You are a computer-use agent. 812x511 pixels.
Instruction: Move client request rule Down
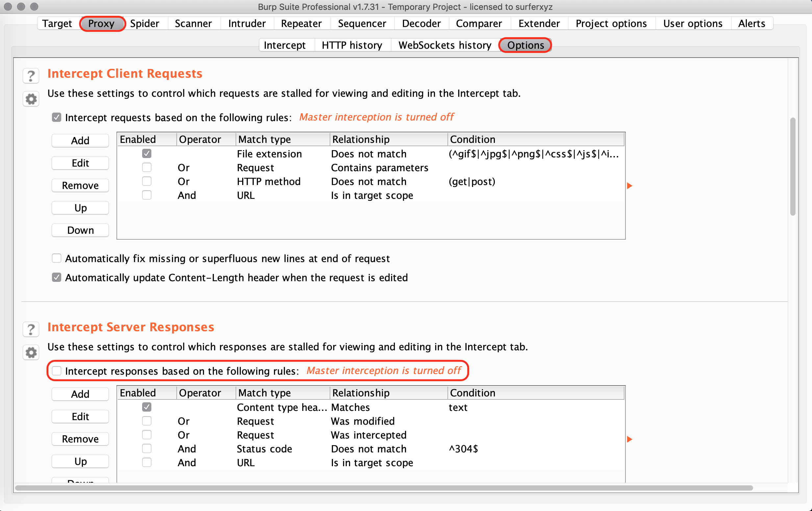pyautogui.click(x=80, y=230)
